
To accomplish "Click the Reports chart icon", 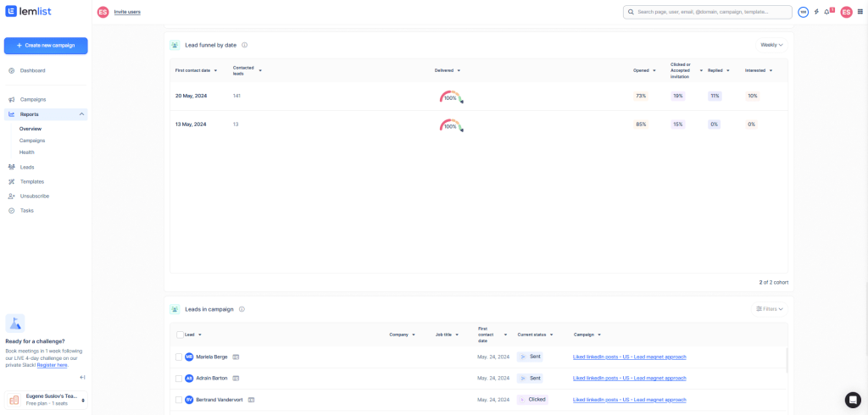I will coord(12,114).
